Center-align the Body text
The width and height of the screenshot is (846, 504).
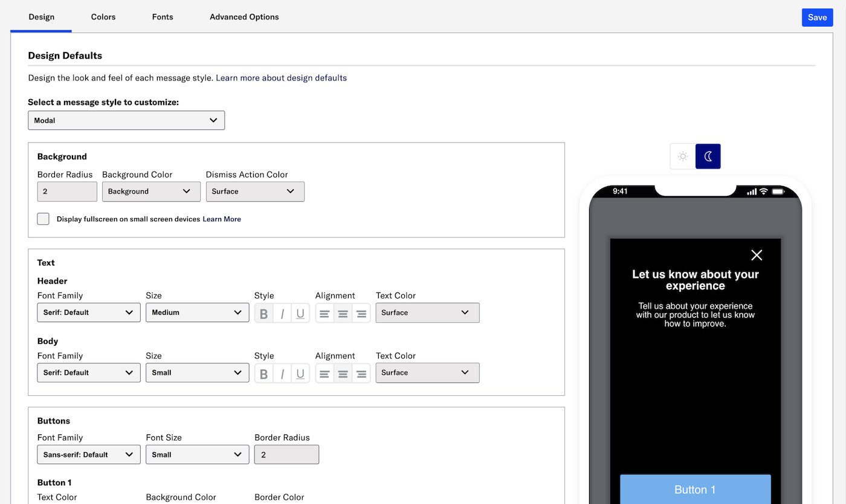(x=343, y=374)
